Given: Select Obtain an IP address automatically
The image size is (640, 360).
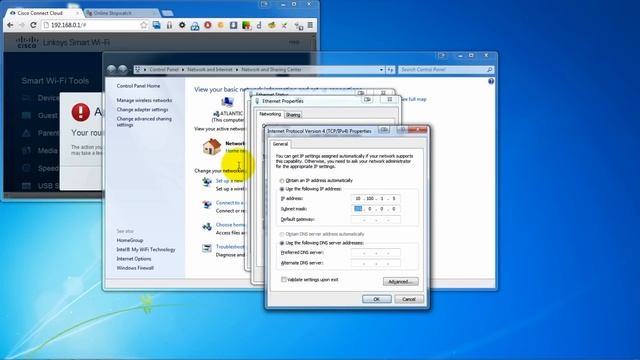Looking at the screenshot, I should pyautogui.click(x=282, y=181).
